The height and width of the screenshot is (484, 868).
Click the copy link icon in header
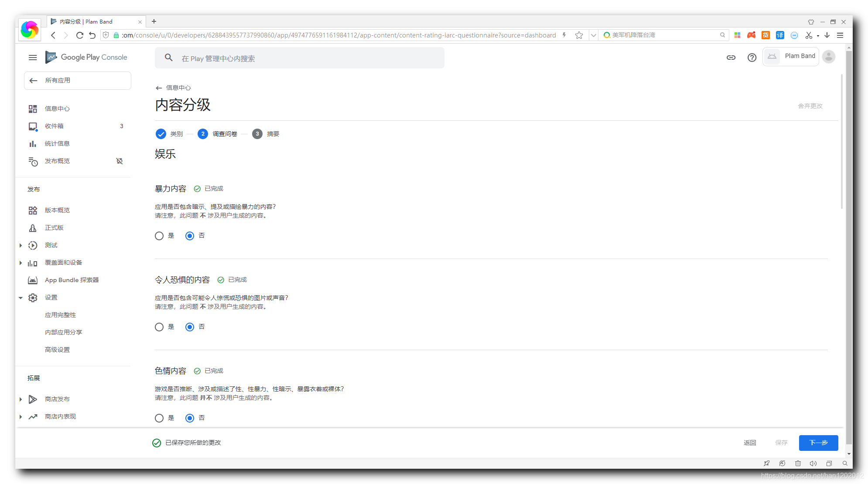(x=731, y=58)
